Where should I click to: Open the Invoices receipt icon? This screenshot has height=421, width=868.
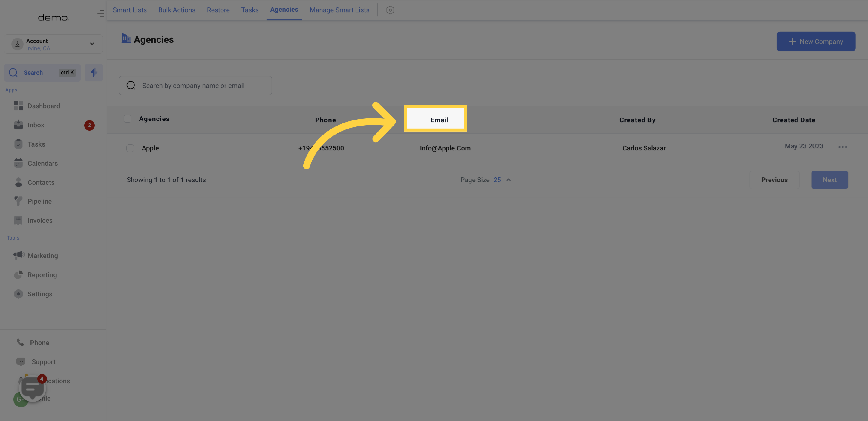(x=18, y=220)
